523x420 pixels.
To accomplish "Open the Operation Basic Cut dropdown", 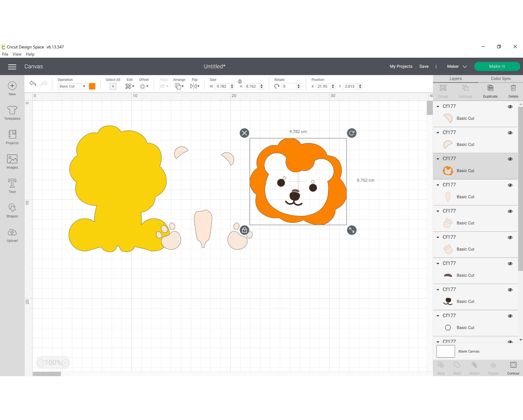I will click(x=72, y=86).
